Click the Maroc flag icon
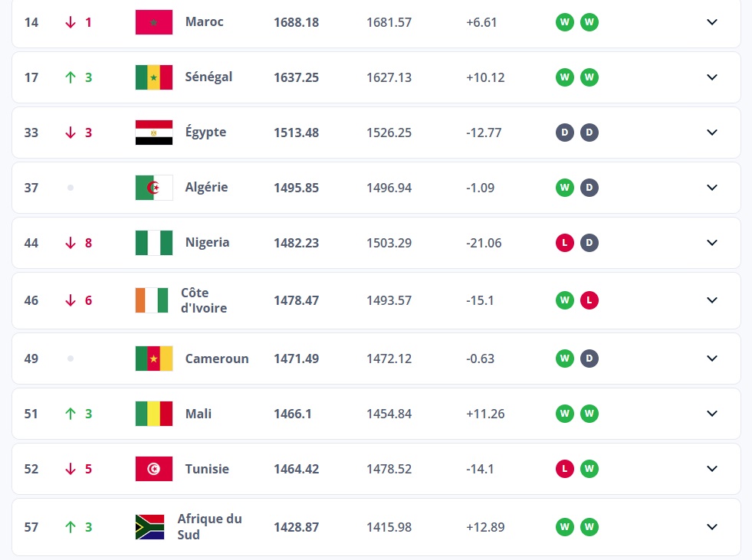This screenshot has height=560, width=752. pos(154,22)
